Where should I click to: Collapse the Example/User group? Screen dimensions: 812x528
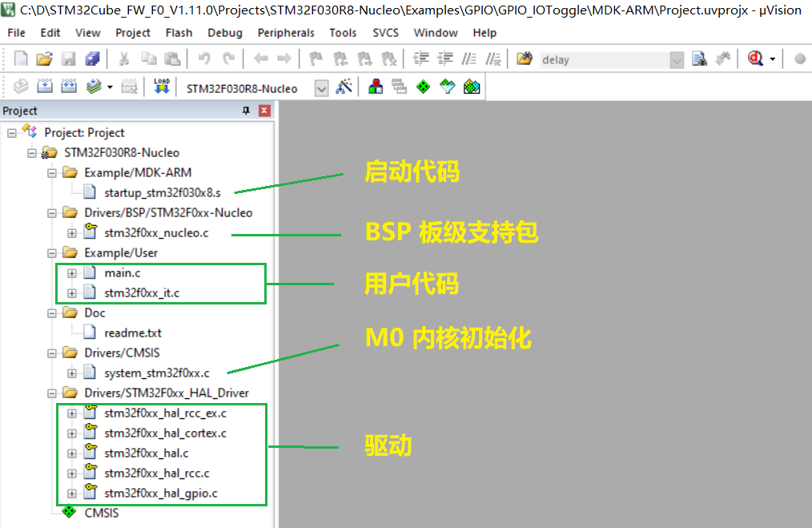coord(52,253)
